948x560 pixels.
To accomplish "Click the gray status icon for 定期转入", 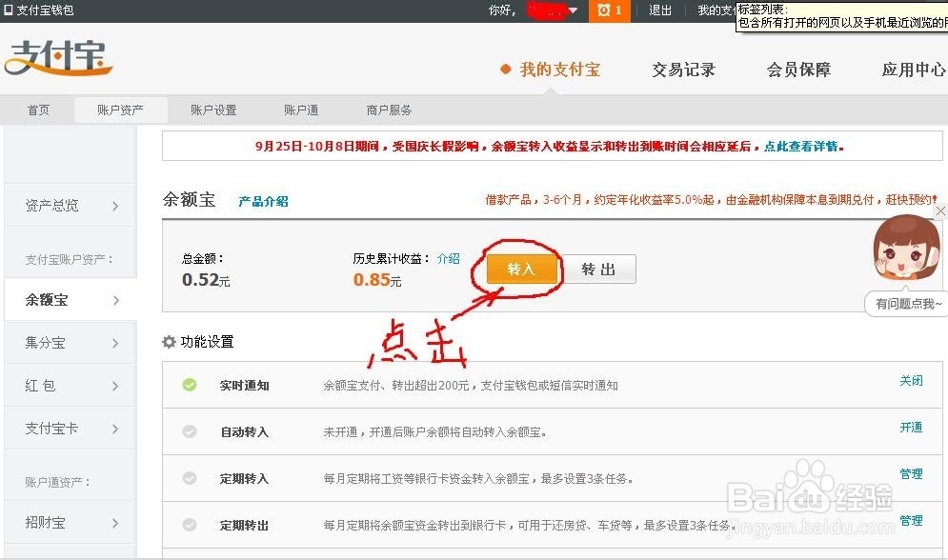I will pyautogui.click(x=190, y=478).
